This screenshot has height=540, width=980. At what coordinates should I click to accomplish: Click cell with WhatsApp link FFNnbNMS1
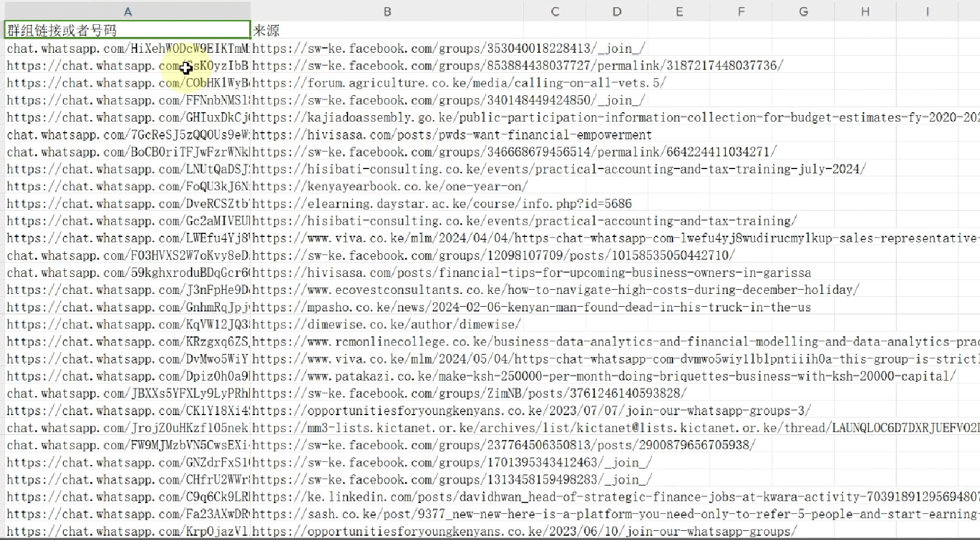point(127,100)
